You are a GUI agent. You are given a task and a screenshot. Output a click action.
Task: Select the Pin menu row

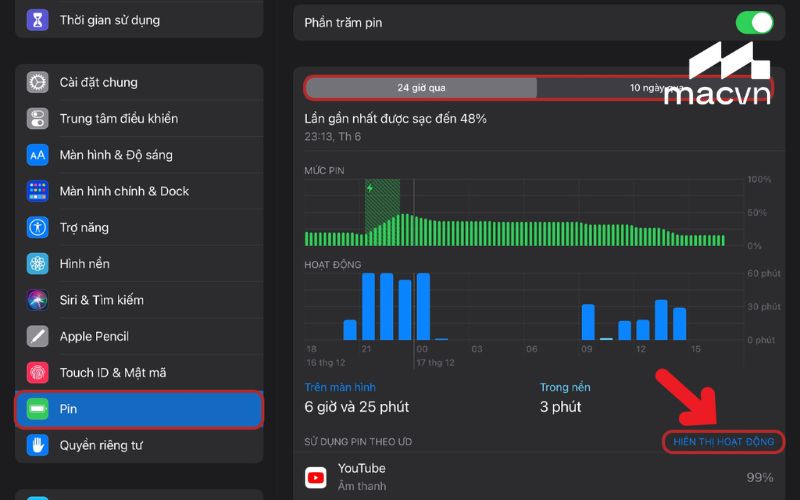[139, 409]
